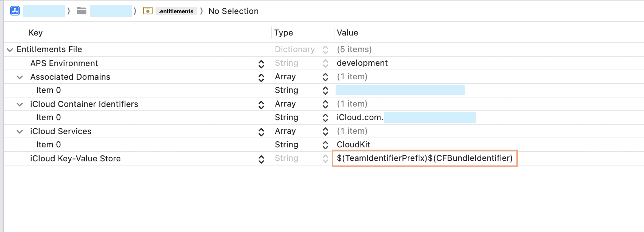Viewport: 644px width, 232px height.
Task: Collapse the iCloud Services array
Action: (x=20, y=131)
